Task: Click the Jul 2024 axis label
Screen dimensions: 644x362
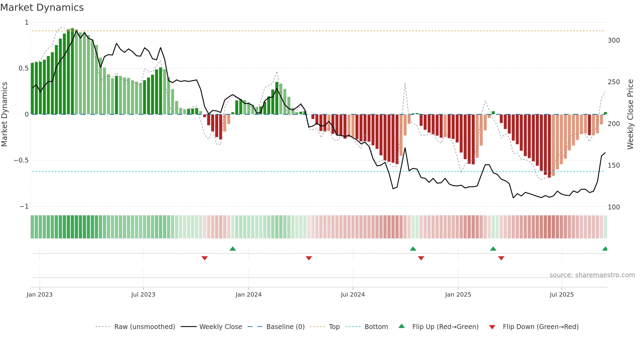Action: coord(353,294)
